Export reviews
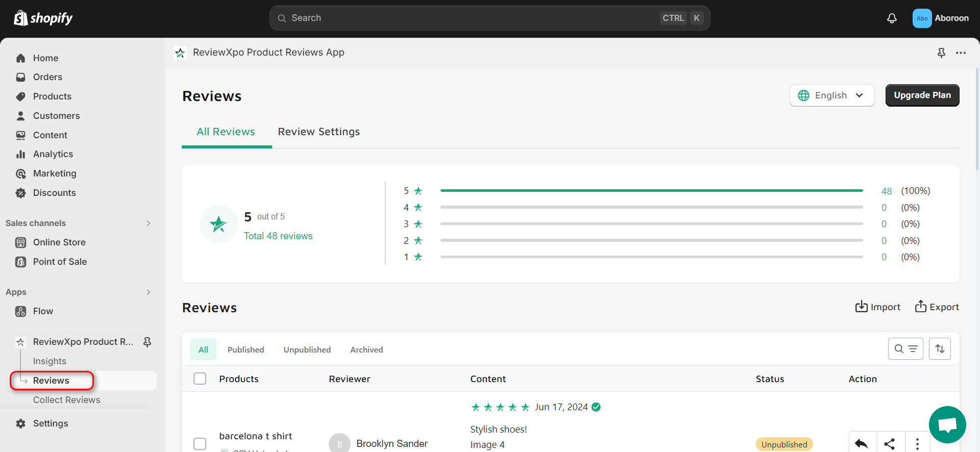The width and height of the screenshot is (980, 452). [937, 307]
